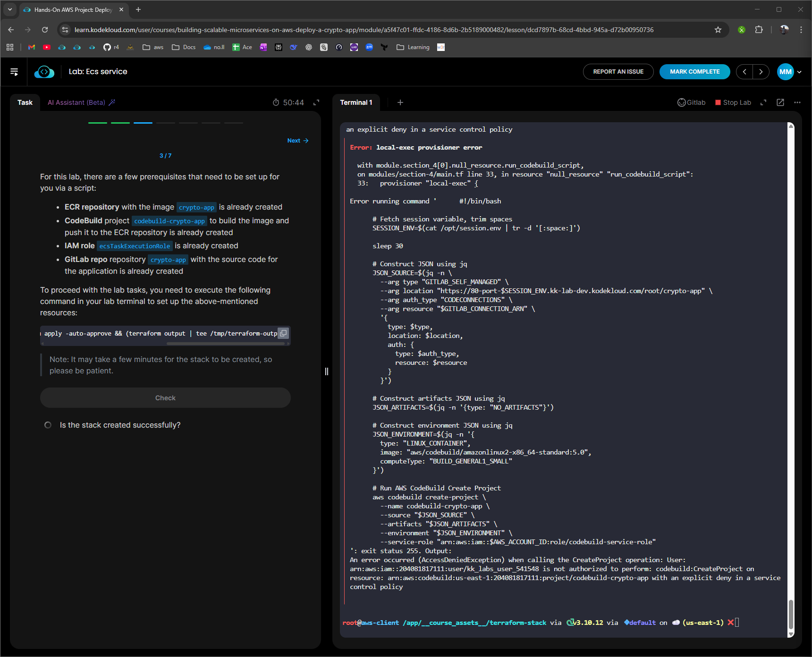This screenshot has height=657, width=812.
Task: Open the terminal more options menu
Action: click(797, 102)
